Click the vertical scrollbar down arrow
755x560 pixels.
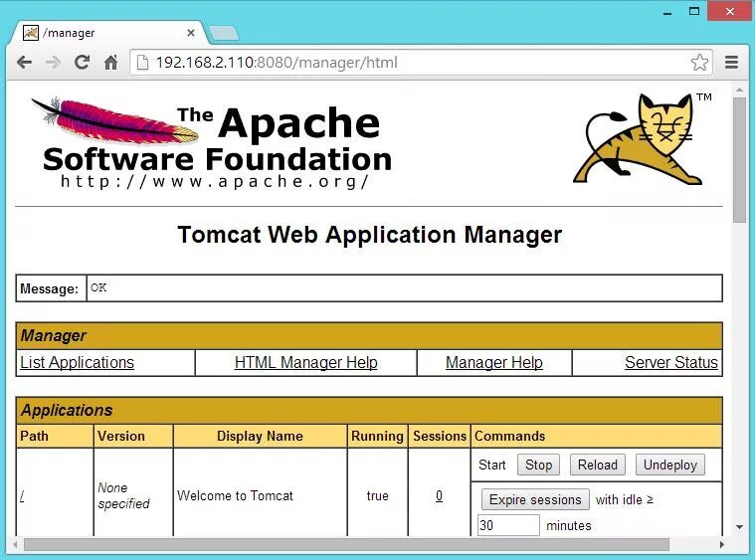pos(740,527)
